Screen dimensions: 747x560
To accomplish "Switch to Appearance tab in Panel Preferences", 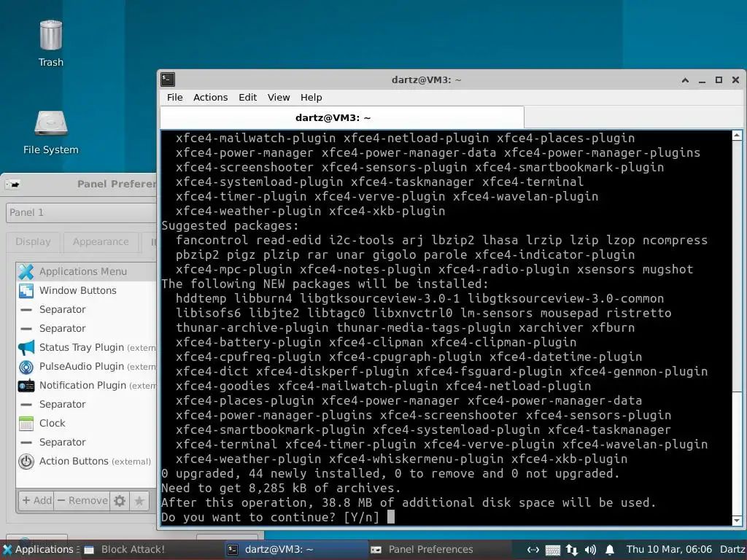I will pyautogui.click(x=101, y=242).
